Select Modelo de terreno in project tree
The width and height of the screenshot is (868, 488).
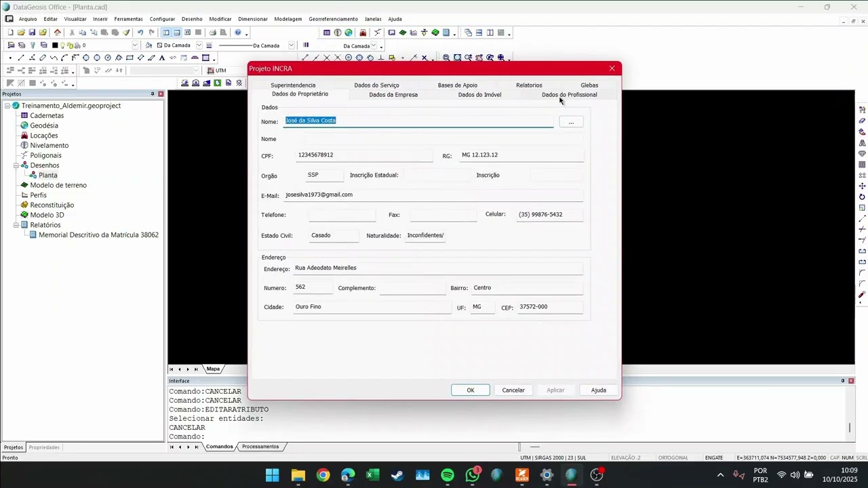pyautogui.click(x=58, y=185)
